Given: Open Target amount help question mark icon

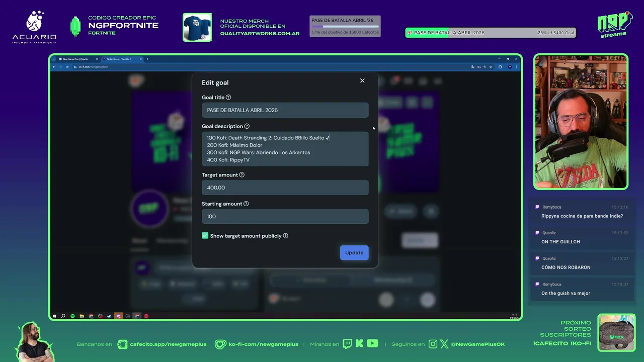Looking at the screenshot, I should [242, 175].
